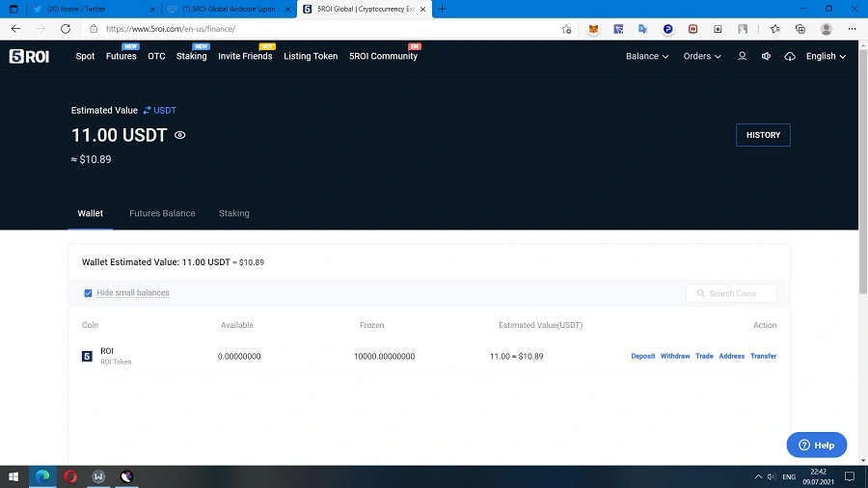Show hidden tray icons chevron

[x=758, y=476]
